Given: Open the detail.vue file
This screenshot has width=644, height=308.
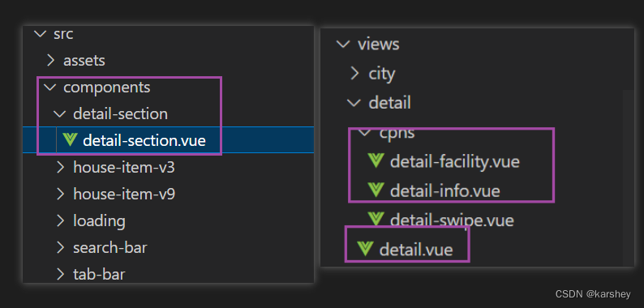Looking at the screenshot, I should (416, 250).
